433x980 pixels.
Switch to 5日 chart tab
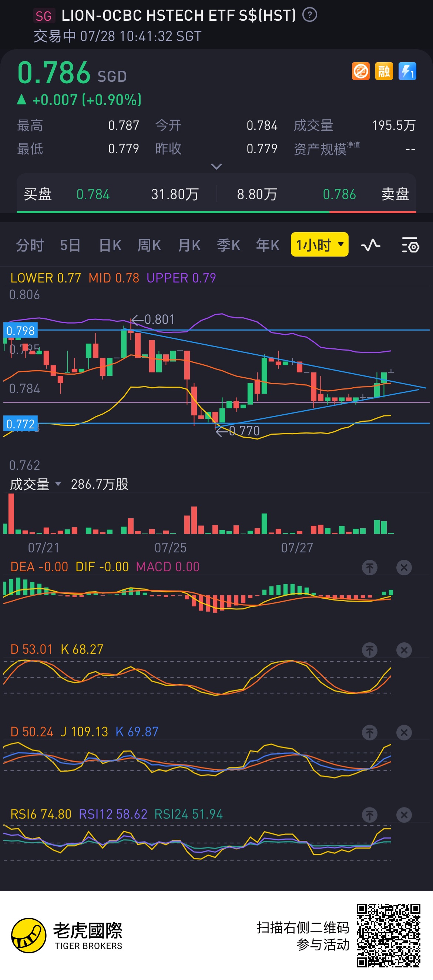click(x=70, y=245)
